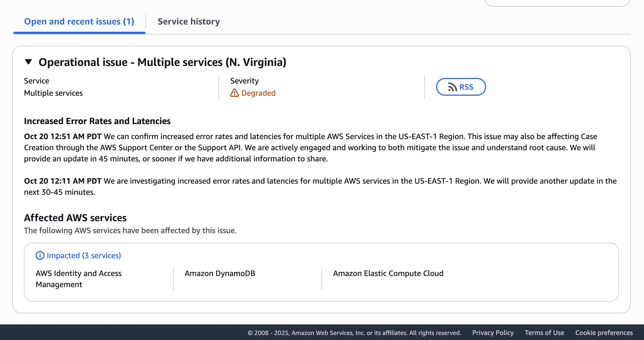
Task: Click the RSS feed icon
Action: coord(453,87)
